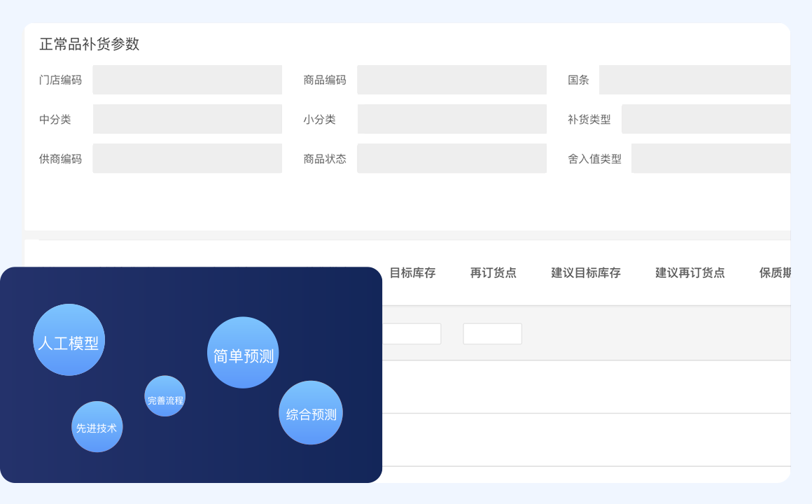This screenshot has width=812, height=504.
Task: Open the 小分类 field
Action: 451,119
